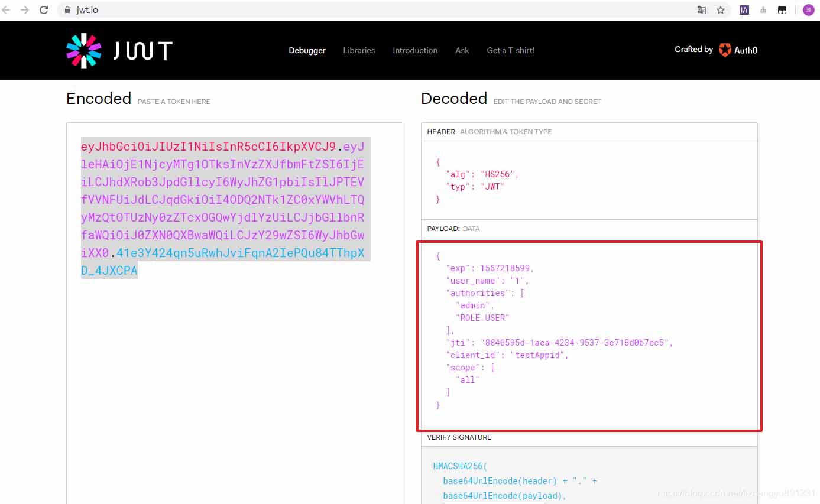Click the purple IA extension icon
The width and height of the screenshot is (820, 504).
coord(744,10)
